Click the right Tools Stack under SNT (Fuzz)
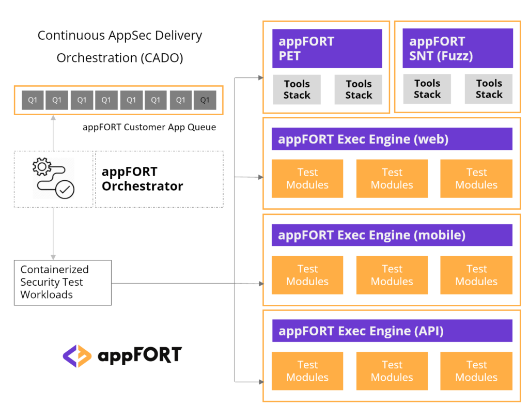This screenshot has height=420, width=529. 489,89
